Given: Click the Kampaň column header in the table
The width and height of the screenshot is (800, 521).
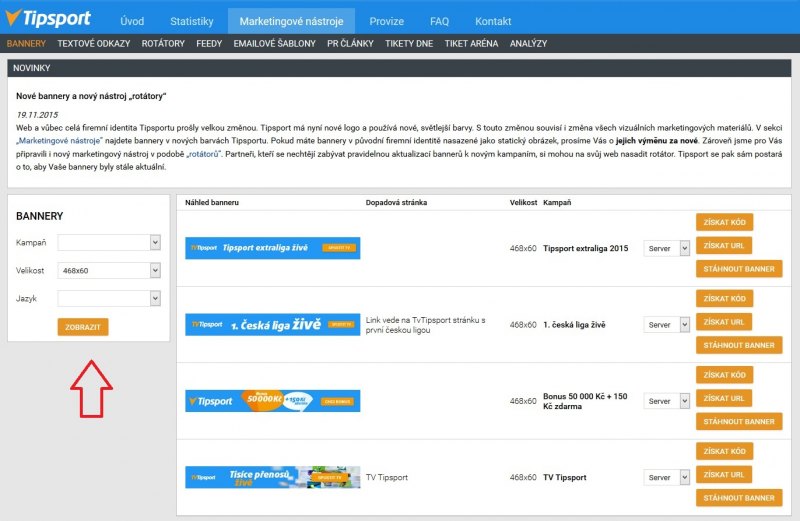Looking at the screenshot, I should [557, 203].
